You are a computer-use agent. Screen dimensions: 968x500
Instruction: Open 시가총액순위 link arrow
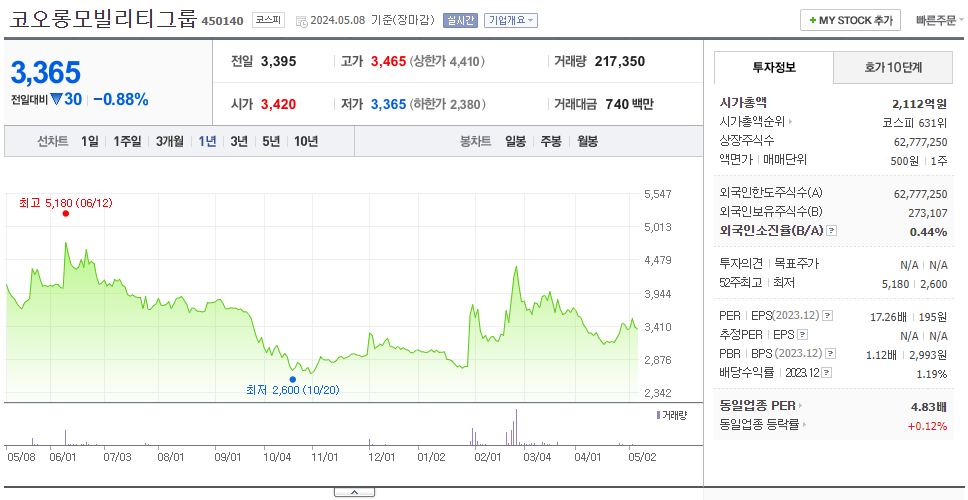coord(791,122)
